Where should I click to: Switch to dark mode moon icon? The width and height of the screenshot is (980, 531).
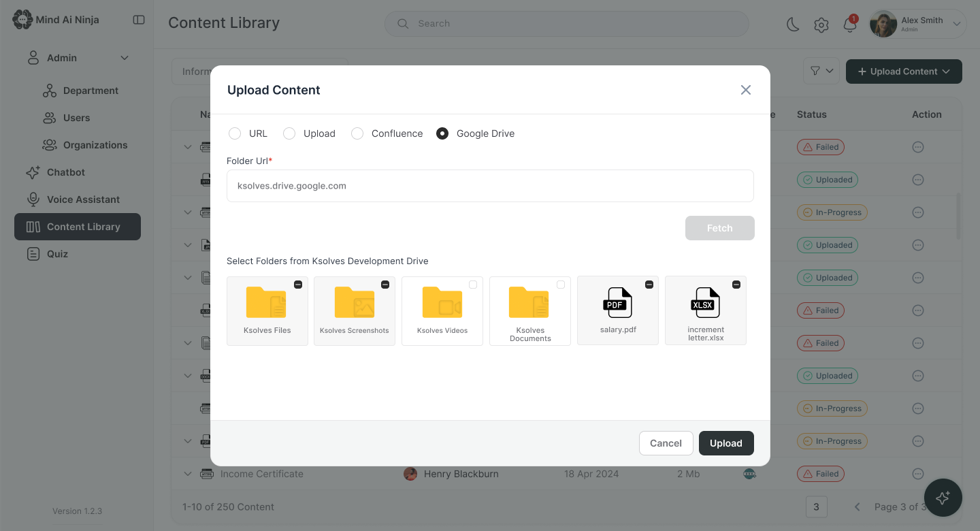click(x=793, y=25)
